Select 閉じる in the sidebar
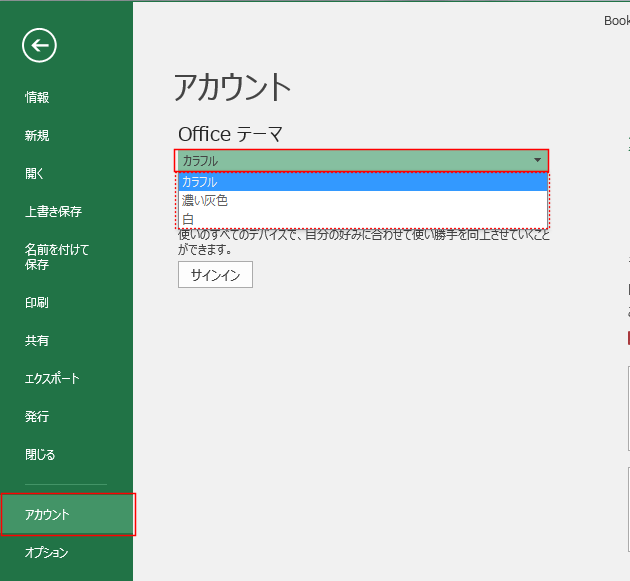 point(40,454)
